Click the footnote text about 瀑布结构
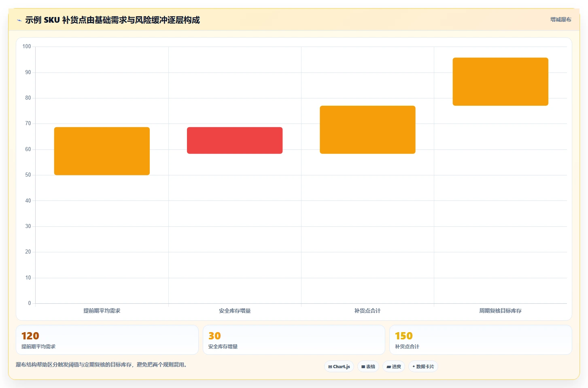This screenshot has width=588, height=388. point(101,365)
